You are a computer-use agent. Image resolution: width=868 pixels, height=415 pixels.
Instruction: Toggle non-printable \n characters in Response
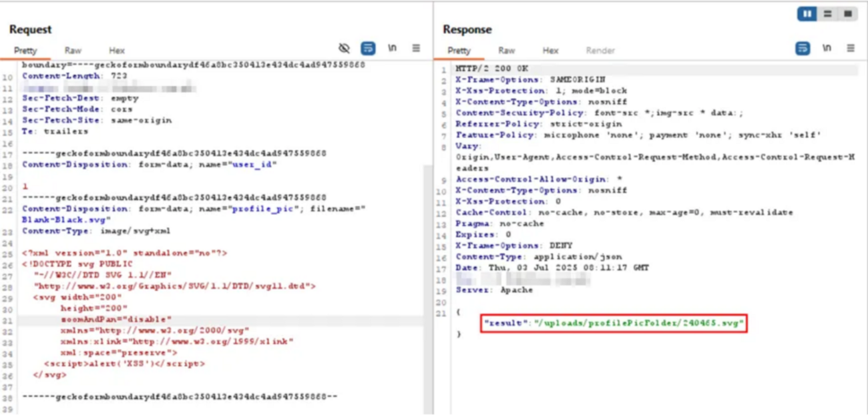tap(827, 48)
